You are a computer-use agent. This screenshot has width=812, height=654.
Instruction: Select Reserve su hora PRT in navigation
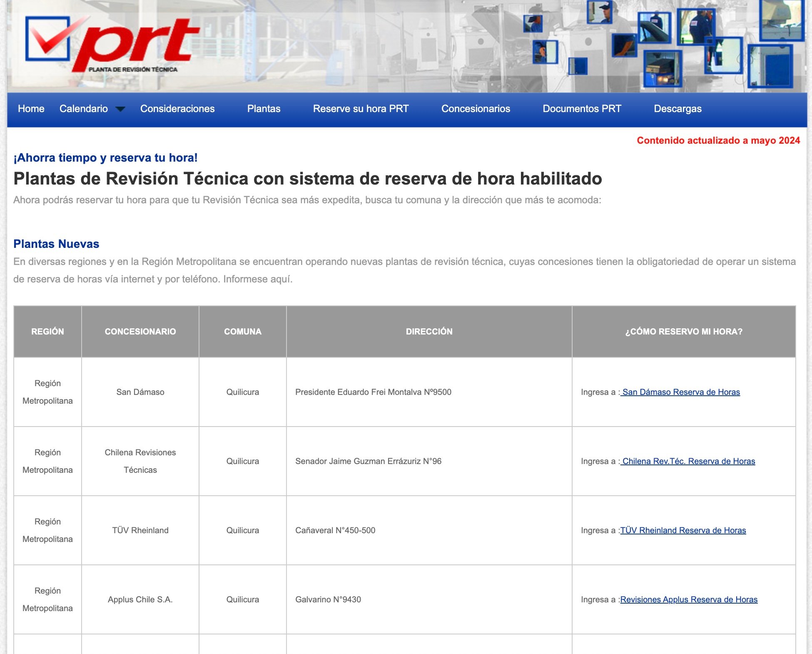tap(361, 109)
